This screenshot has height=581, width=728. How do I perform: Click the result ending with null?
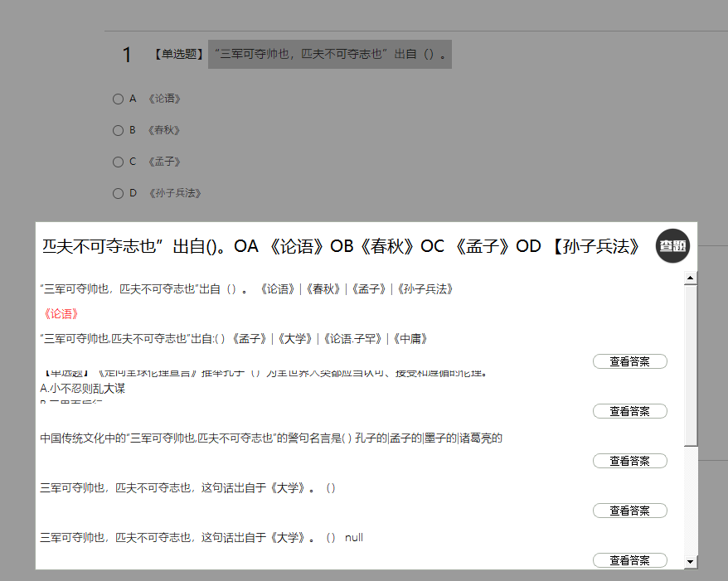pos(201,537)
